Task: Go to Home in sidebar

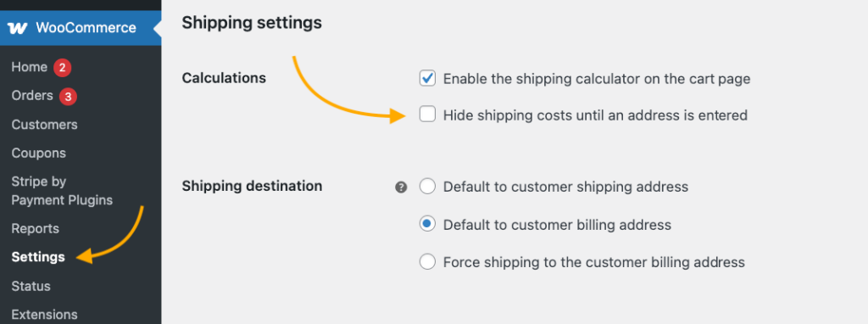Action: click(30, 68)
